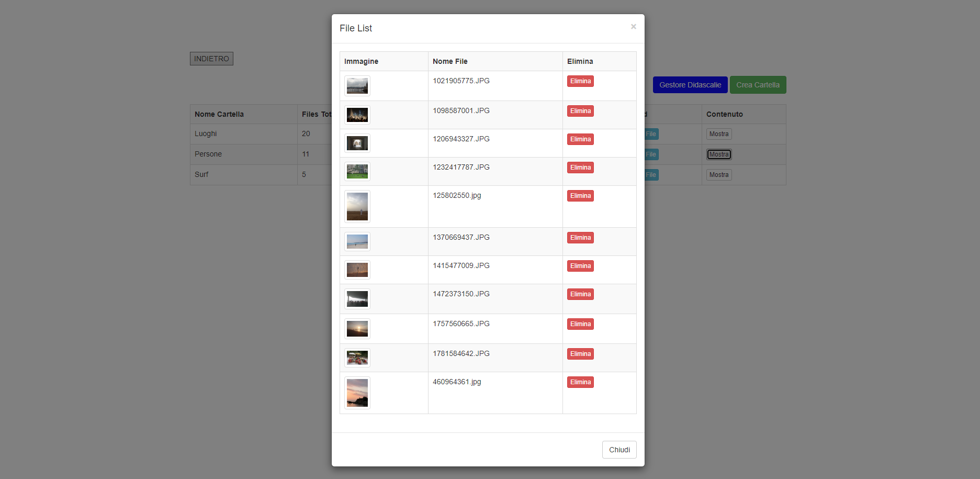The height and width of the screenshot is (479, 980).
Task: Open the 460964361.jpg thumbnail
Action: 357,393
